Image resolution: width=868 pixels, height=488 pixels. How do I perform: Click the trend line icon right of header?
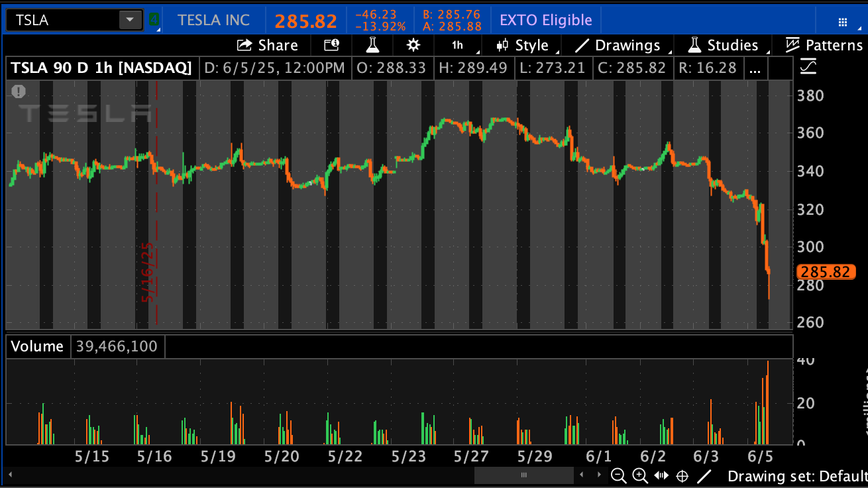(808, 66)
